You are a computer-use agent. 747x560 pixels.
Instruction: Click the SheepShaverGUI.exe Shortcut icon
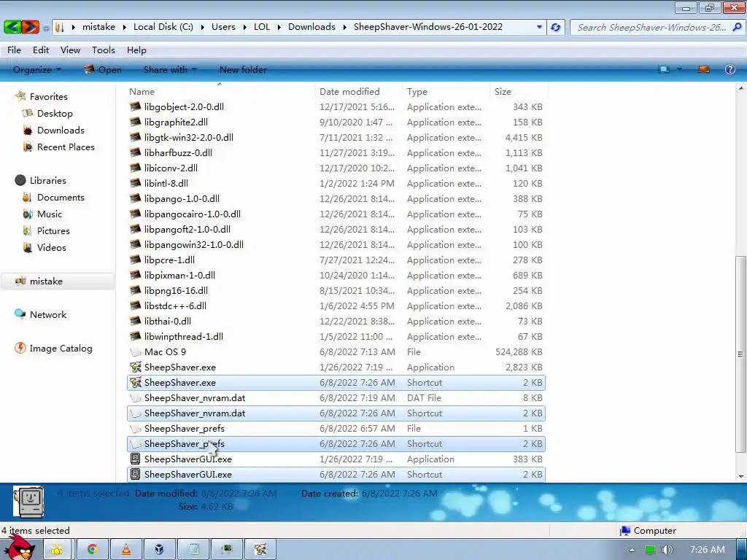point(136,474)
